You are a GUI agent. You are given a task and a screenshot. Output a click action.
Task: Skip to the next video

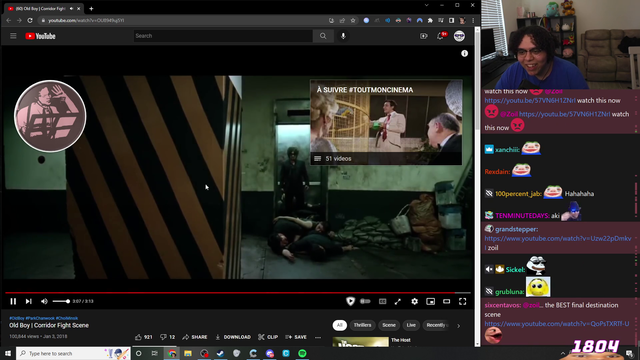29,301
